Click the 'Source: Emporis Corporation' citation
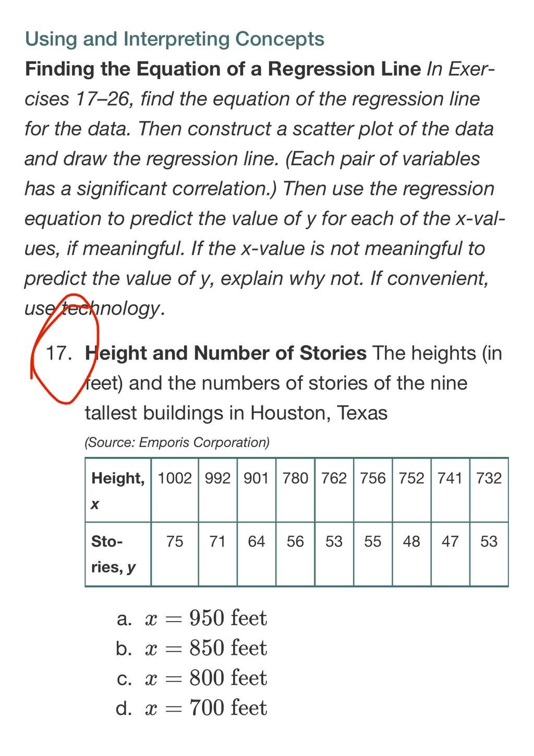 177,443
